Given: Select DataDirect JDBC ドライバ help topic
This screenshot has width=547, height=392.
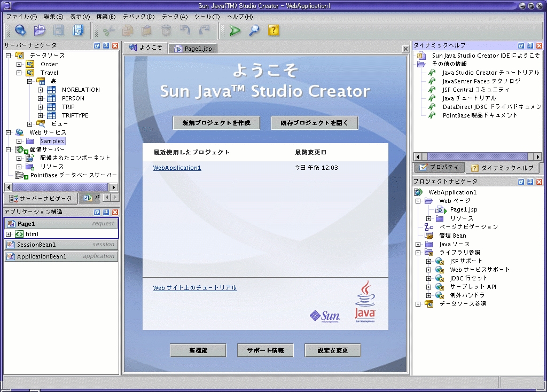Looking at the screenshot, I should pos(492,107).
